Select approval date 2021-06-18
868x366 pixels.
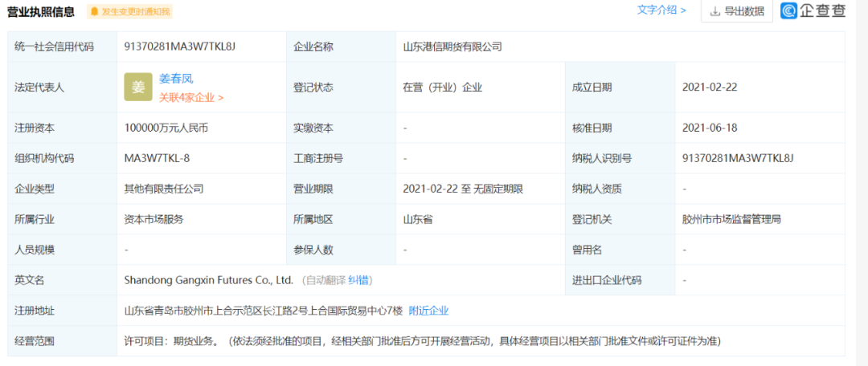(710, 128)
